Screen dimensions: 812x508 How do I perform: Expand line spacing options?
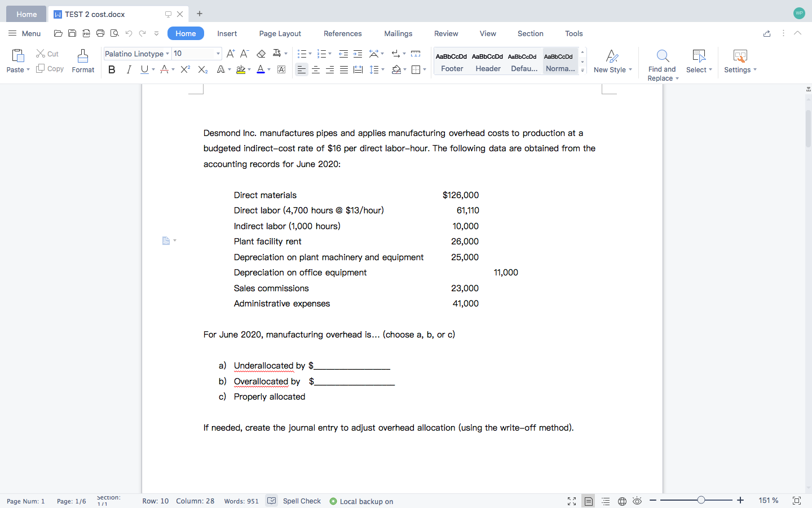pyautogui.click(x=383, y=69)
